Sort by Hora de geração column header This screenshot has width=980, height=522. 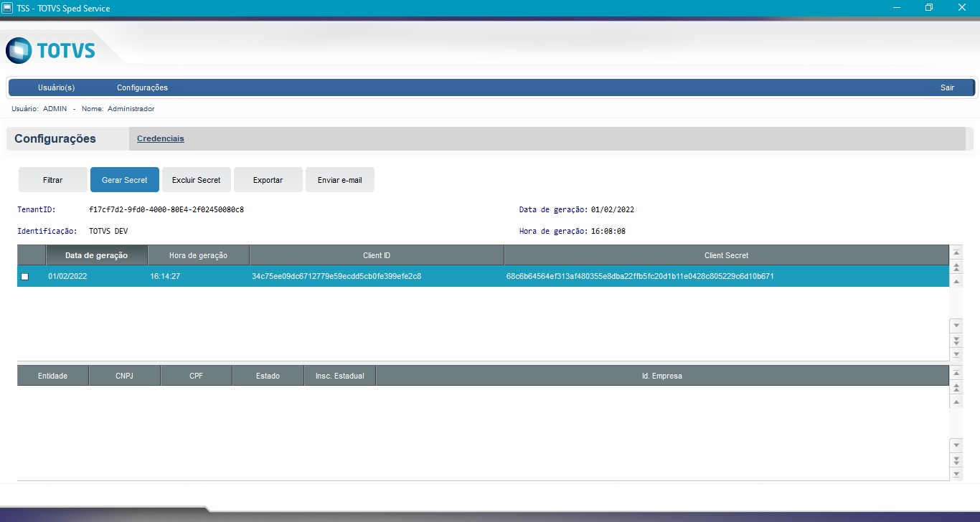tap(199, 255)
